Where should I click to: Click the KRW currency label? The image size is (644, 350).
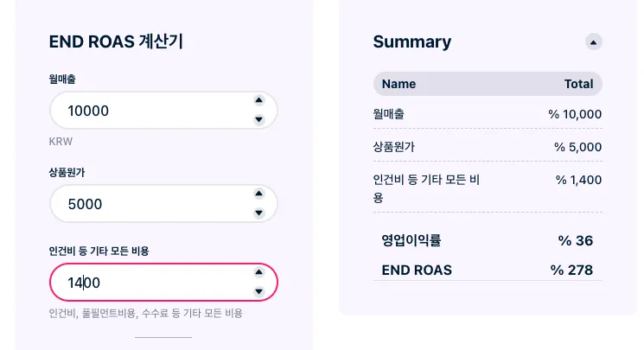62,141
